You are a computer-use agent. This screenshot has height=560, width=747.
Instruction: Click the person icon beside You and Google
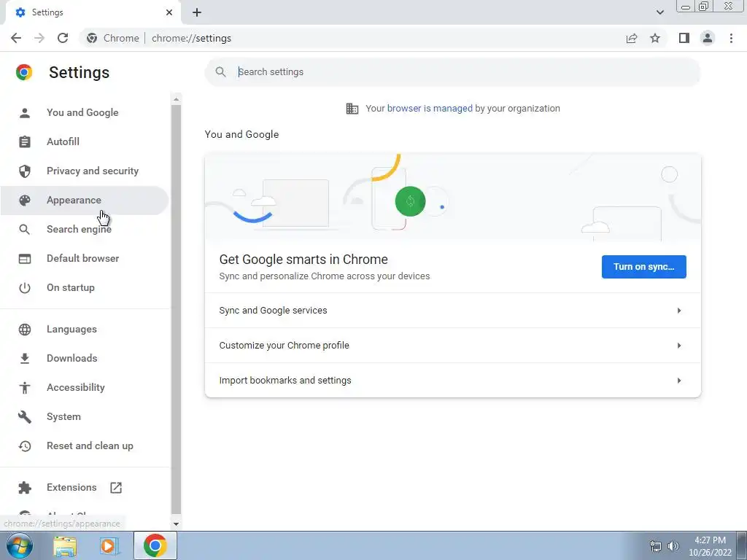[x=25, y=113]
